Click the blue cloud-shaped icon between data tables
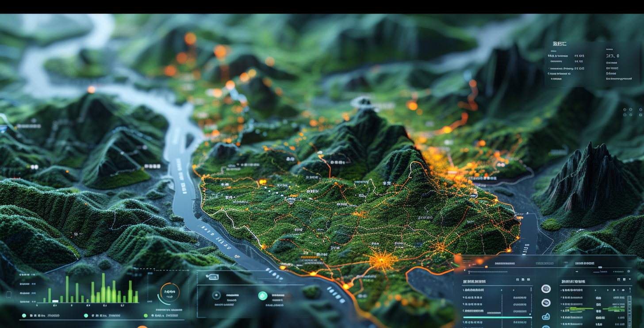Viewport: 644px width, 328px height. pyautogui.click(x=546, y=317)
